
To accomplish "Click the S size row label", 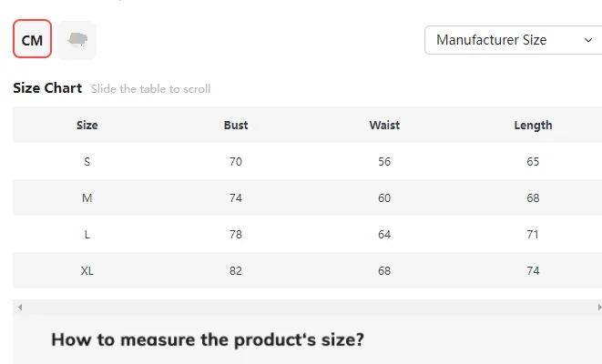I will point(87,161).
